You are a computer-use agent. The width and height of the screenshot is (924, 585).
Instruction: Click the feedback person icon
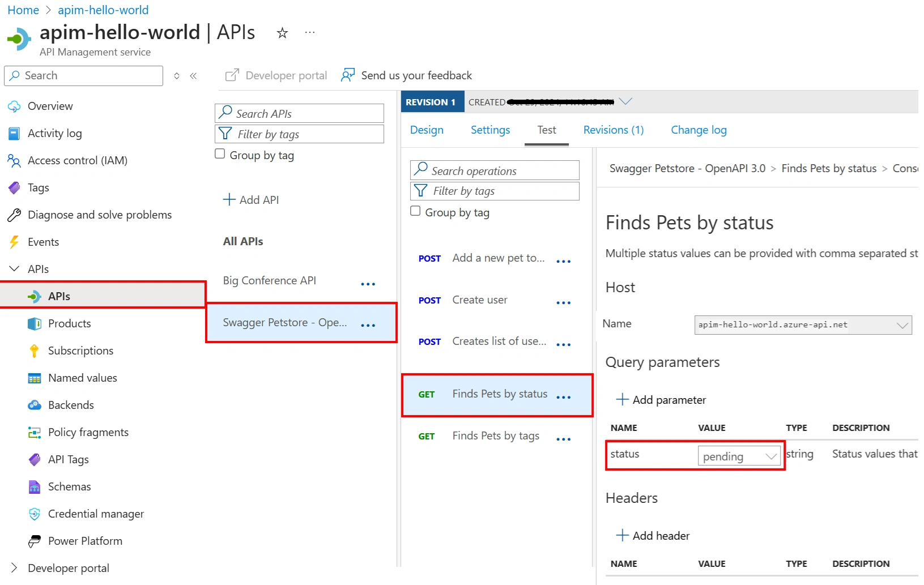tap(348, 75)
